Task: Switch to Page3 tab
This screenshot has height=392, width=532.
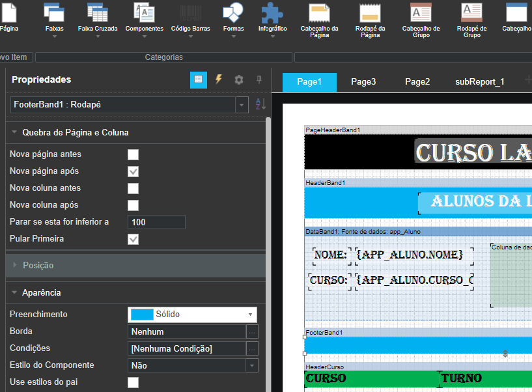Action: tap(363, 82)
